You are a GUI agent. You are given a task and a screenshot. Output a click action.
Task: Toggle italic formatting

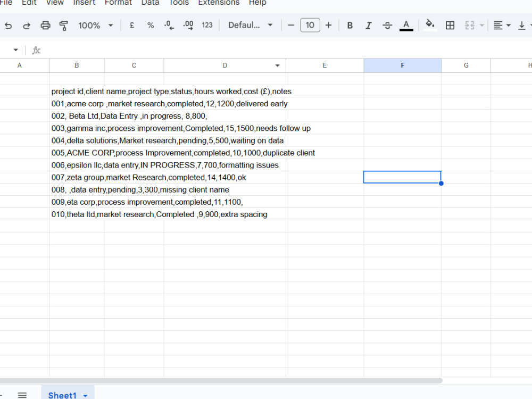click(369, 26)
